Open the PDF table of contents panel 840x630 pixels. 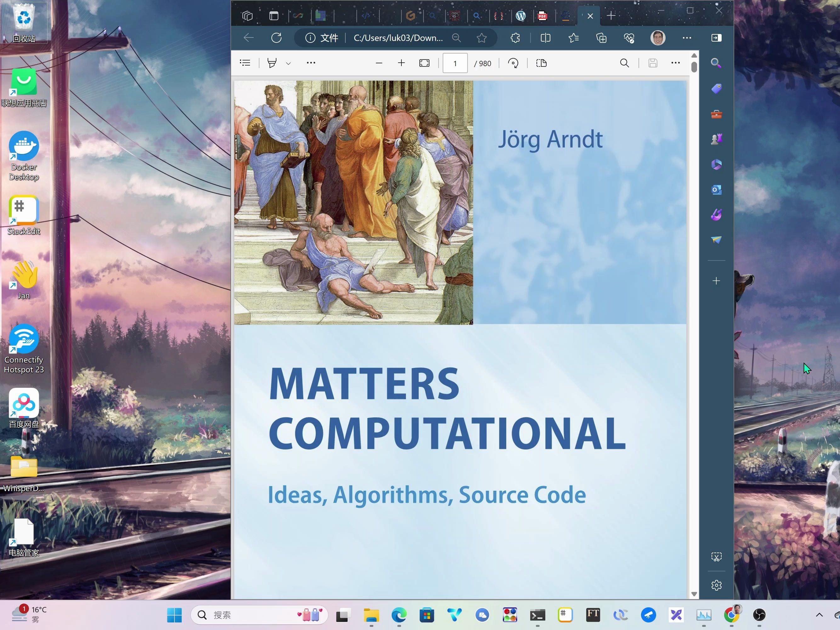point(245,63)
